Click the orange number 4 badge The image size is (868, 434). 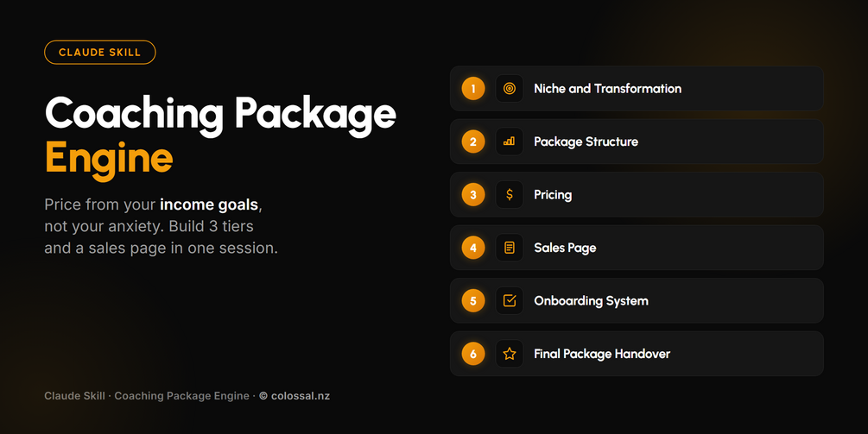coord(473,248)
